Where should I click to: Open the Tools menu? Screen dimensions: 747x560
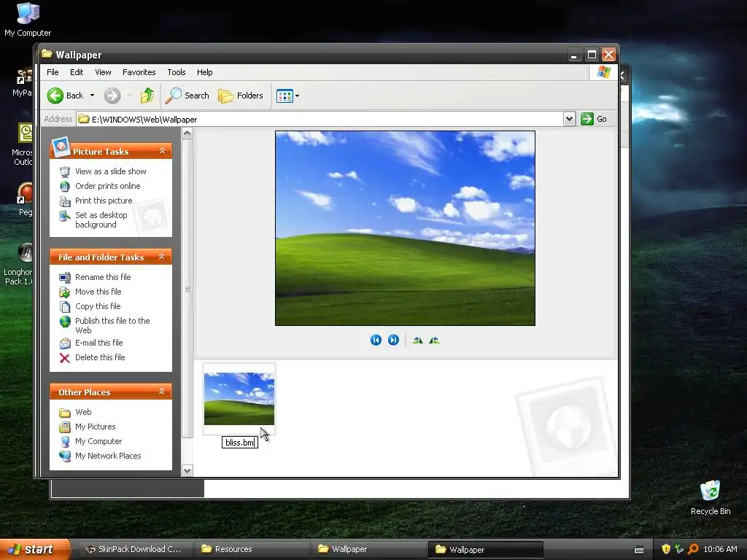pos(177,72)
